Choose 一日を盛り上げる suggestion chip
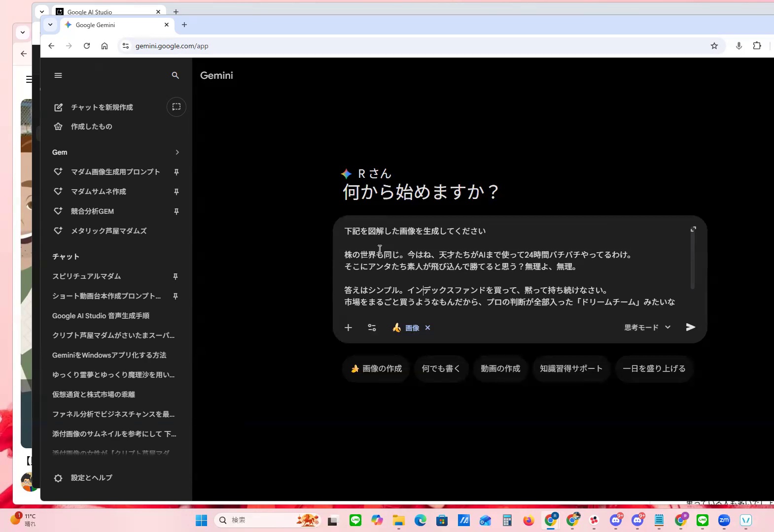 (654, 368)
